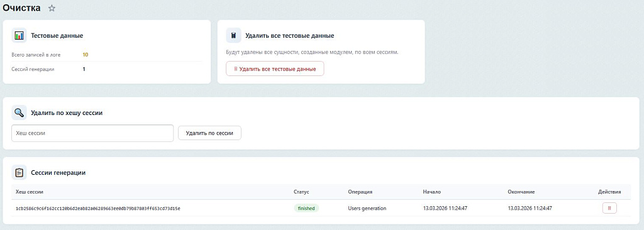Click the Users generation operation cell

tap(367, 208)
